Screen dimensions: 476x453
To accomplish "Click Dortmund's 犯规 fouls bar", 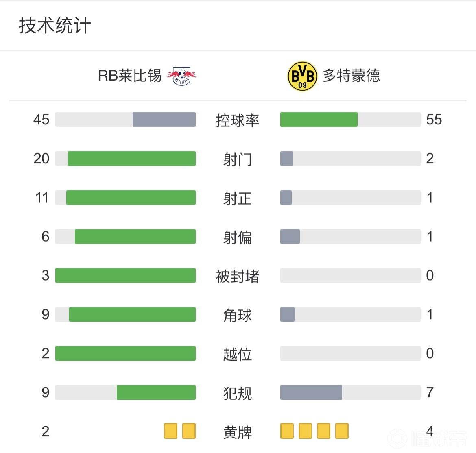I will (x=311, y=392).
